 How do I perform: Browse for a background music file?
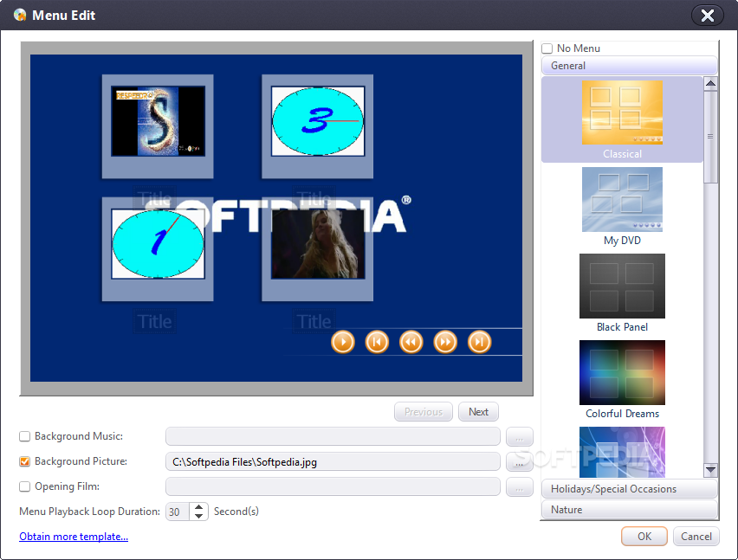coord(519,436)
